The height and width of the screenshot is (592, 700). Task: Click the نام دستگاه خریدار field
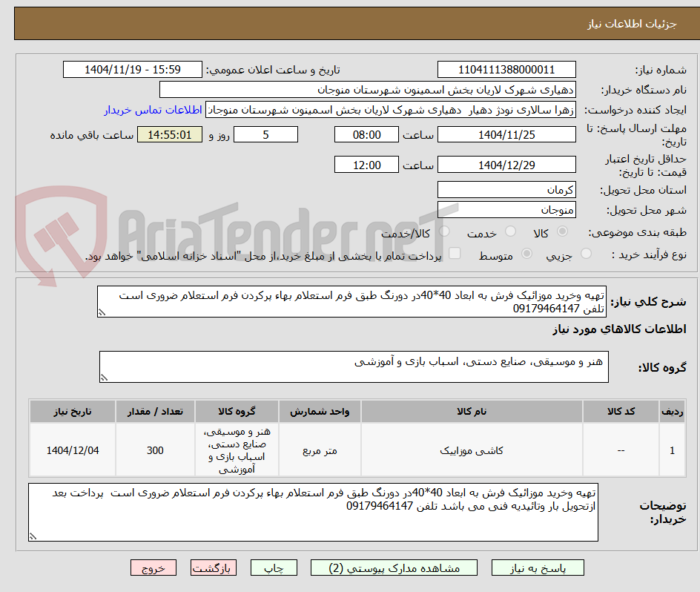point(367,89)
